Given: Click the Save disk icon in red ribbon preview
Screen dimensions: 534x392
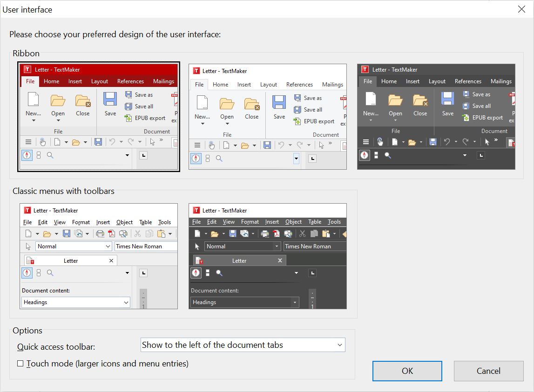Looking at the screenshot, I should point(110,99).
